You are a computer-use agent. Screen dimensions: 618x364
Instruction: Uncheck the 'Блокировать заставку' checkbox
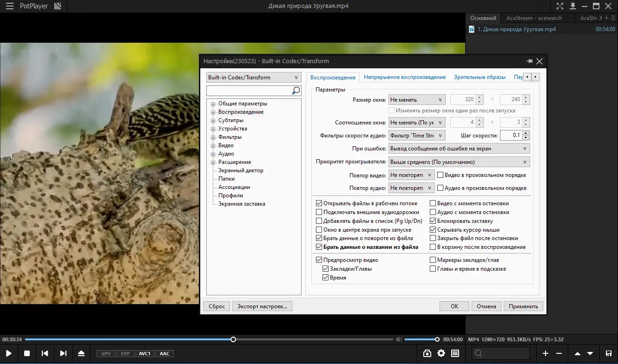pyautogui.click(x=433, y=221)
